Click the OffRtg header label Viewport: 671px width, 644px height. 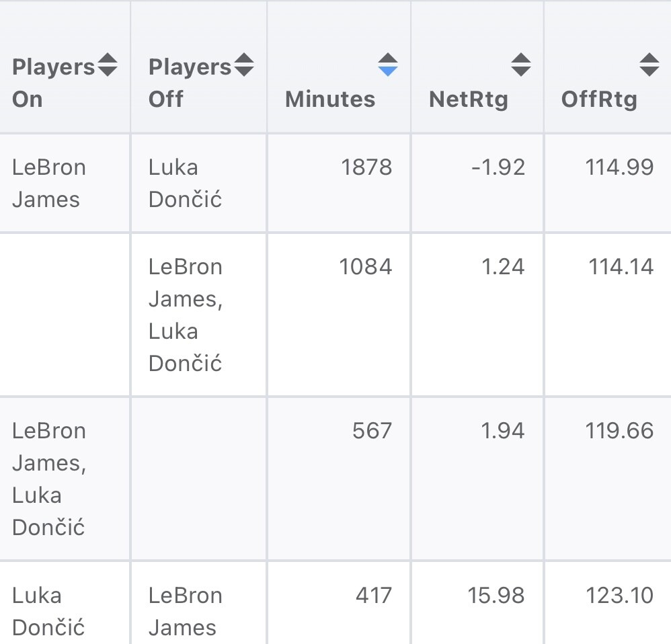(x=599, y=99)
